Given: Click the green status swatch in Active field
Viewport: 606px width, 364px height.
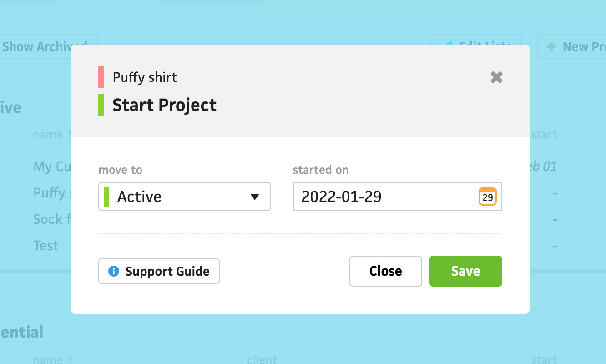Looking at the screenshot, I should coord(106,197).
